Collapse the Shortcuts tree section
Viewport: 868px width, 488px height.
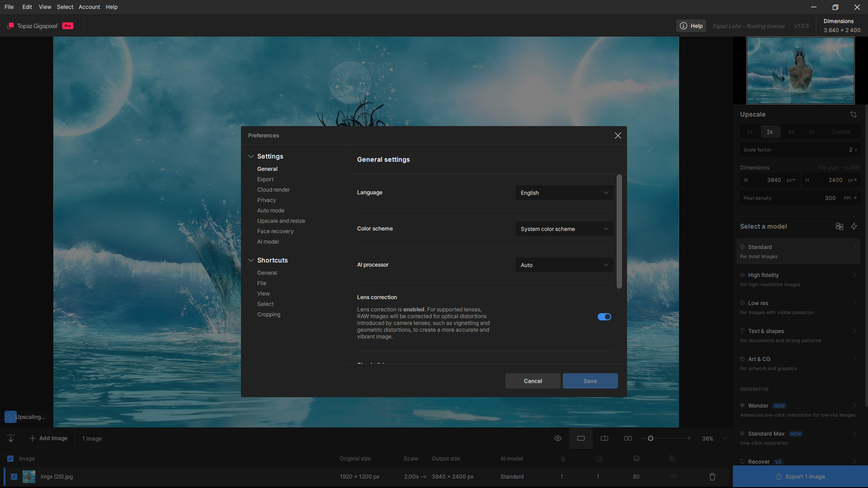click(251, 260)
